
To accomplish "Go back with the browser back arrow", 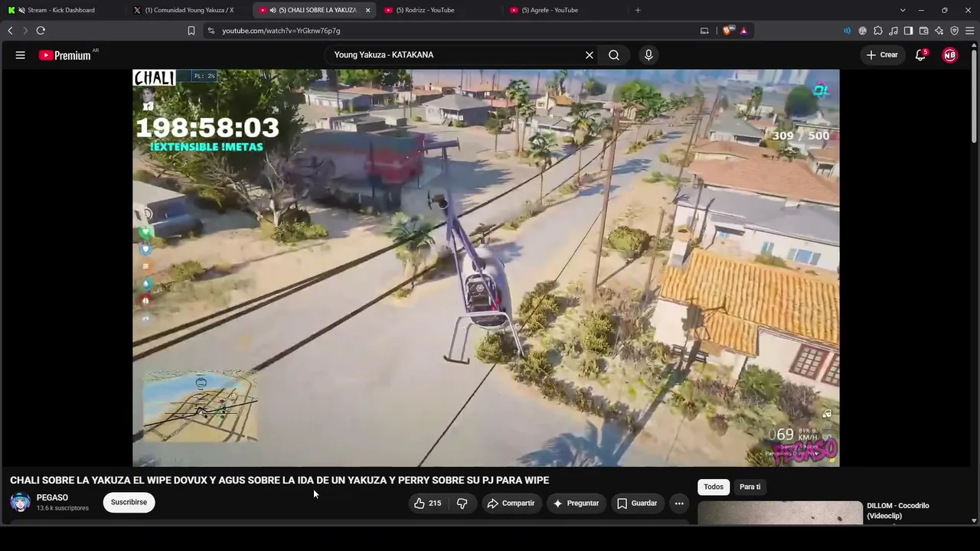I will tap(10, 31).
